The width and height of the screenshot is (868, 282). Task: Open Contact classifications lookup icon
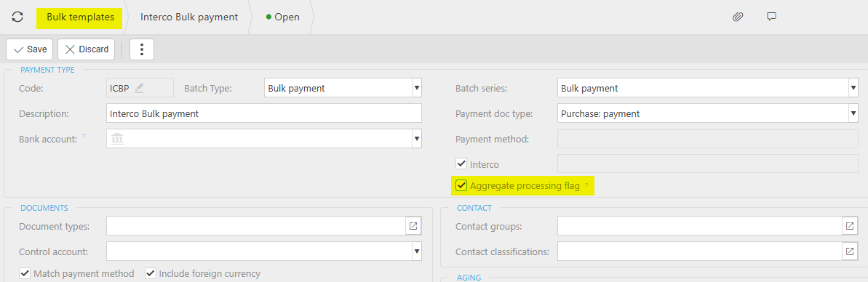(849, 251)
